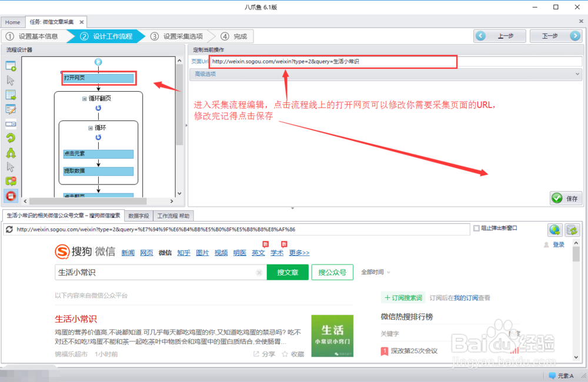Open the 我的订阅 link
This screenshot has height=382, width=588.
click(466, 298)
